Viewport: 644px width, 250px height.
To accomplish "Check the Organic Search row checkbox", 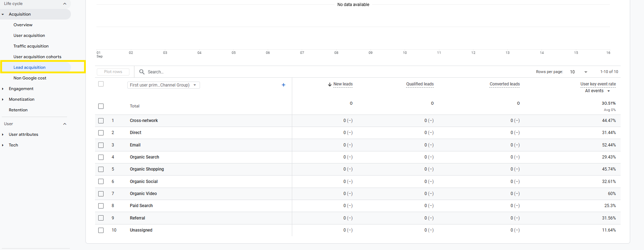I will [101, 157].
